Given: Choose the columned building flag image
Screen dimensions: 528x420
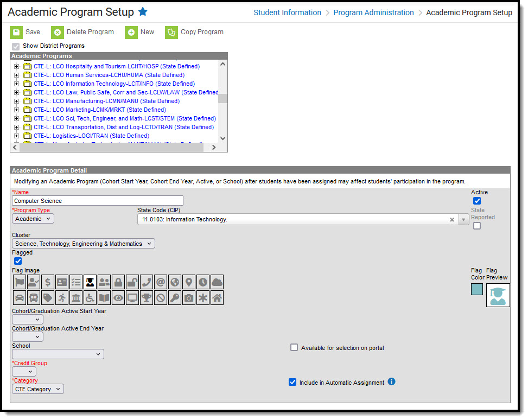Looking at the screenshot, I should (76, 298).
